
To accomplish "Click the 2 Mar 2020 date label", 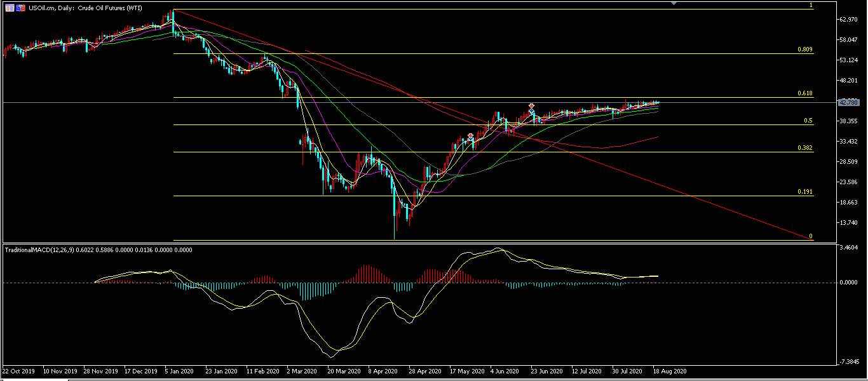I will coord(302,371).
